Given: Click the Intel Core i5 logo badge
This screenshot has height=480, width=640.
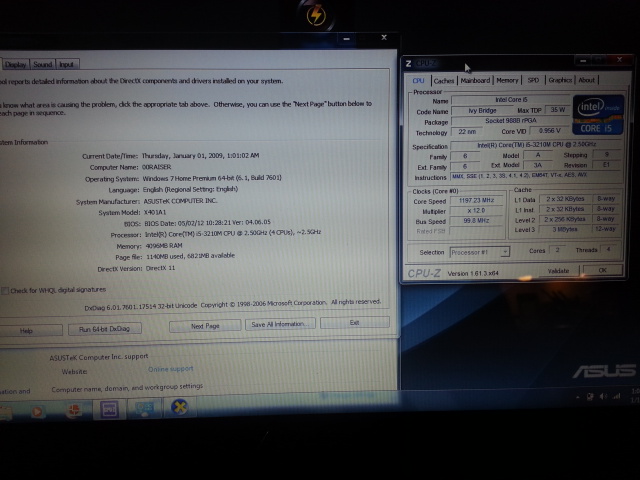Looking at the screenshot, I should click(x=598, y=115).
